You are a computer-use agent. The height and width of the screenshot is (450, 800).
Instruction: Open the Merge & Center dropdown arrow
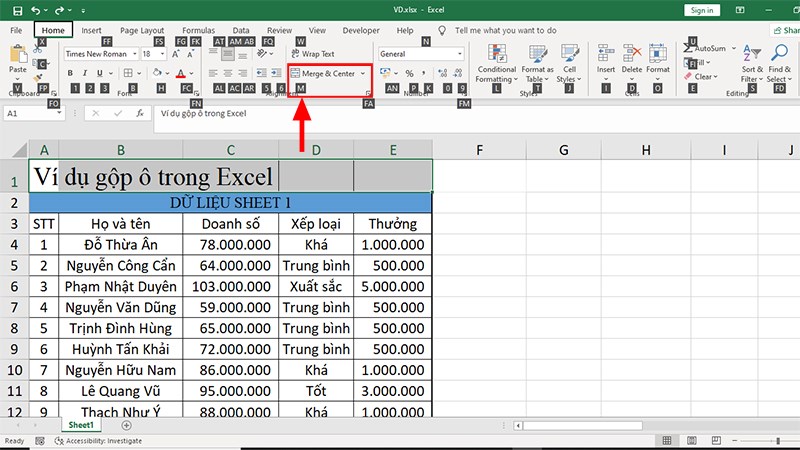tap(363, 73)
